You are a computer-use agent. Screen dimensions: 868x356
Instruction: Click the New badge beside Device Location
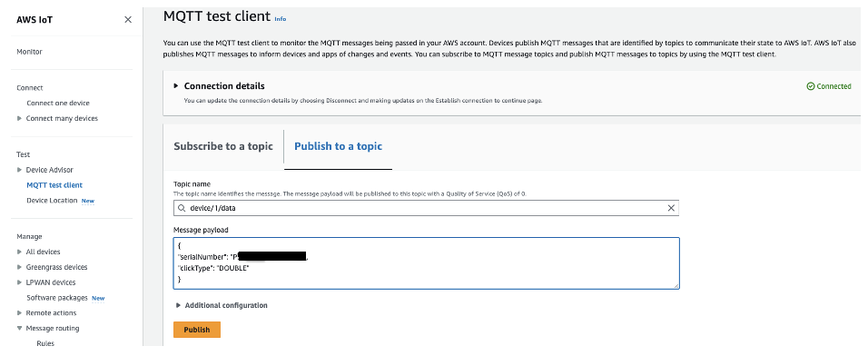tap(87, 201)
